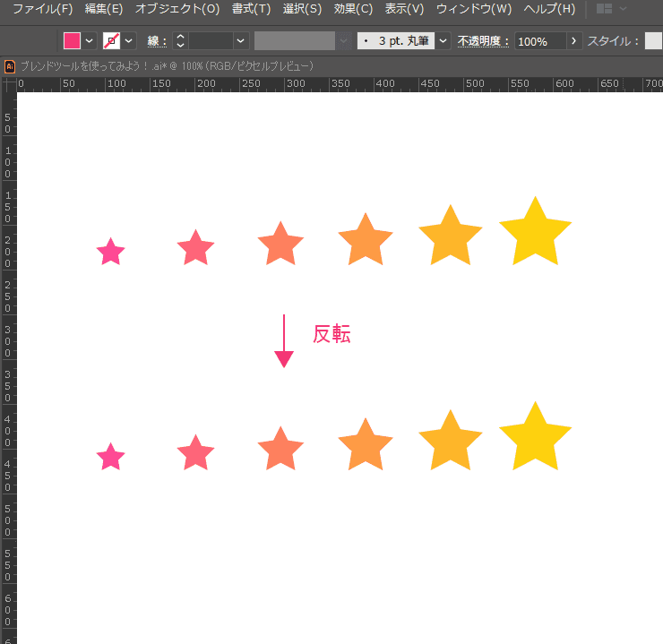This screenshot has height=644, width=663.
Task: Select the largest yellow star in top row
Action: [x=535, y=235]
